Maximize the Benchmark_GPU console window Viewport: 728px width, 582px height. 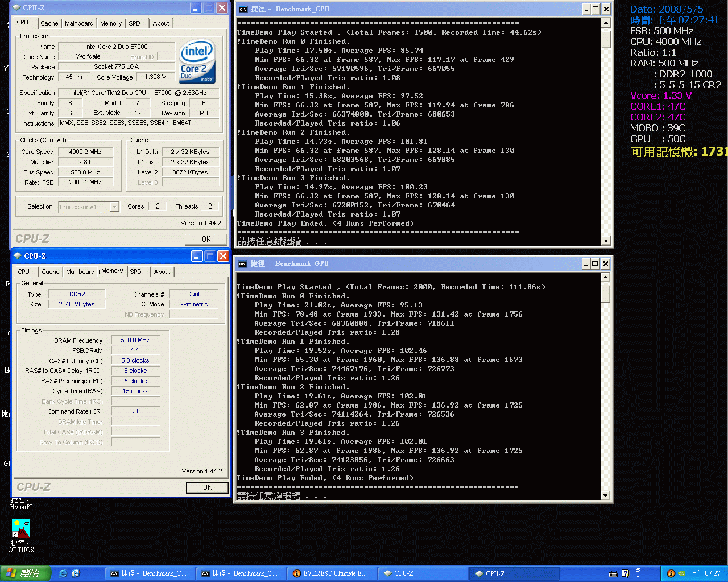pyautogui.click(x=595, y=264)
